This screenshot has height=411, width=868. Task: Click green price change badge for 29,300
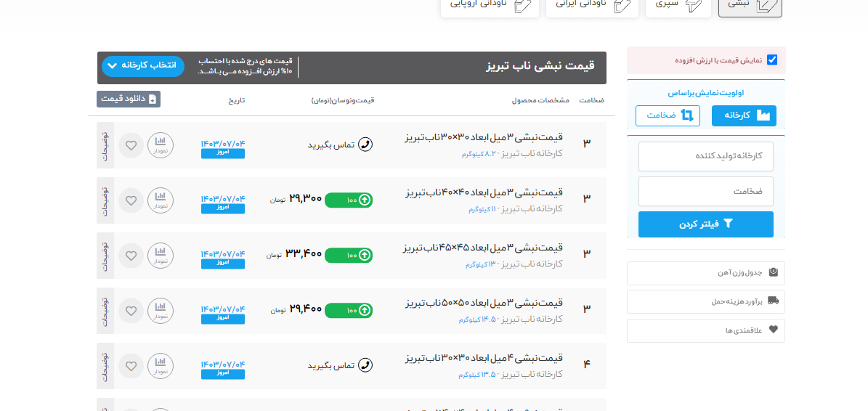[x=349, y=200]
